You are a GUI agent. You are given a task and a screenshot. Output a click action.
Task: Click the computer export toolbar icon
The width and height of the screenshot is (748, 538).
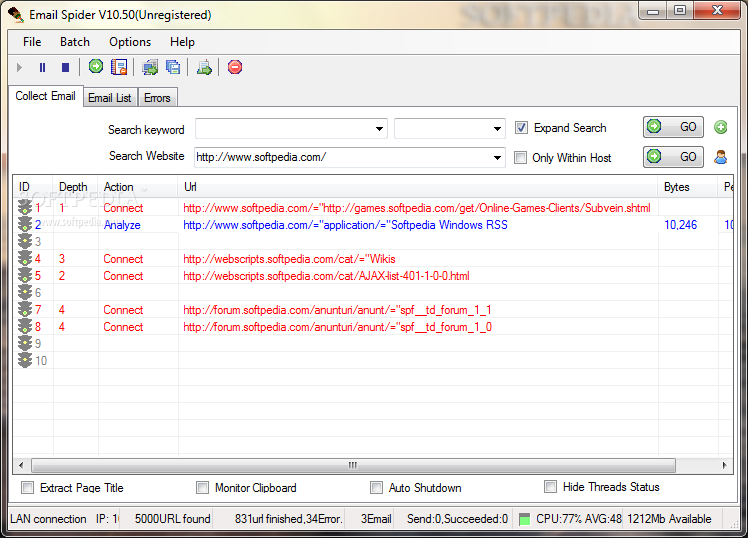(150, 67)
